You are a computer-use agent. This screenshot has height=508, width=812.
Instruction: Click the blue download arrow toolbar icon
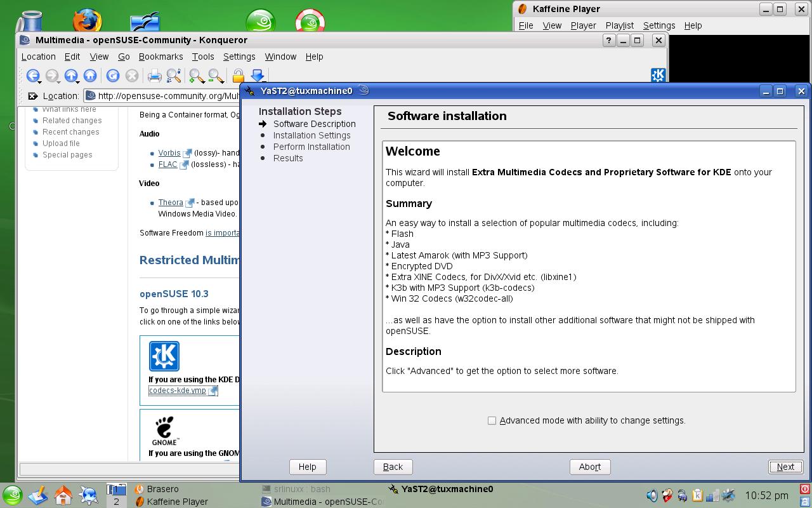click(x=257, y=76)
